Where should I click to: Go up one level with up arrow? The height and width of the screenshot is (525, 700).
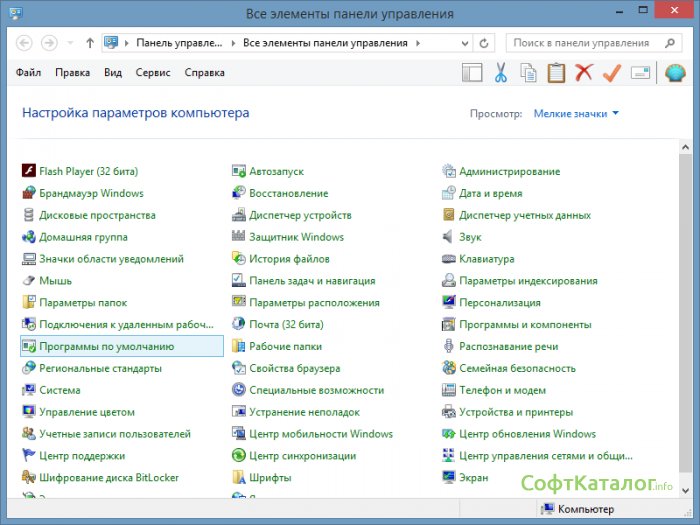coord(90,44)
